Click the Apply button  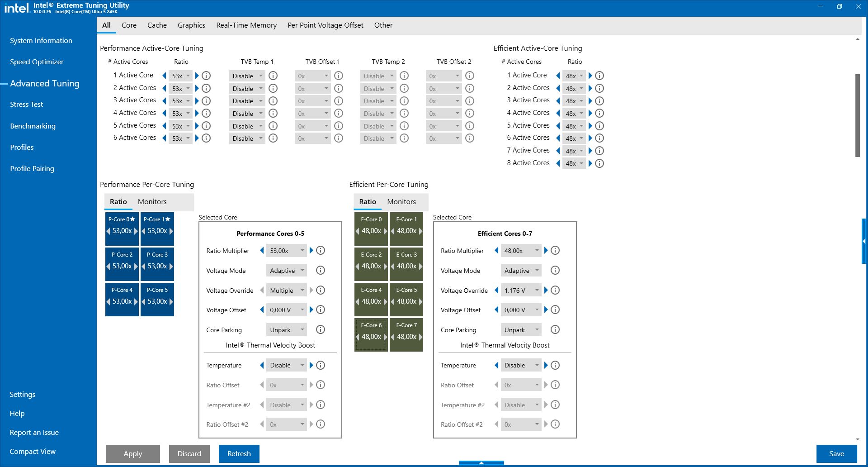tap(133, 454)
